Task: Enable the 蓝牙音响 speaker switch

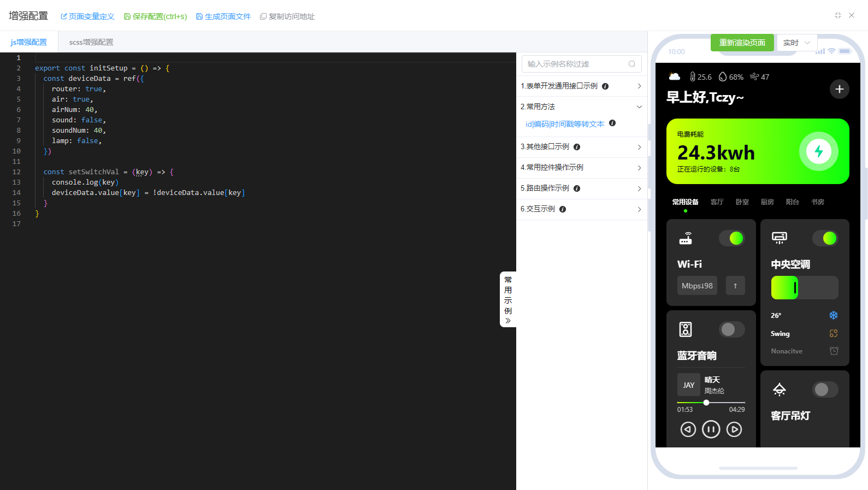Action: tap(731, 329)
